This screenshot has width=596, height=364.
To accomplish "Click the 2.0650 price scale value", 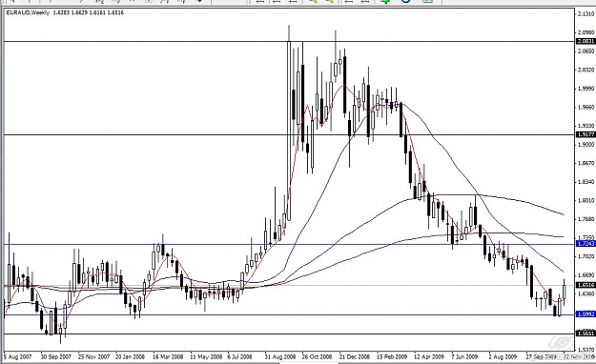I will 586,51.
